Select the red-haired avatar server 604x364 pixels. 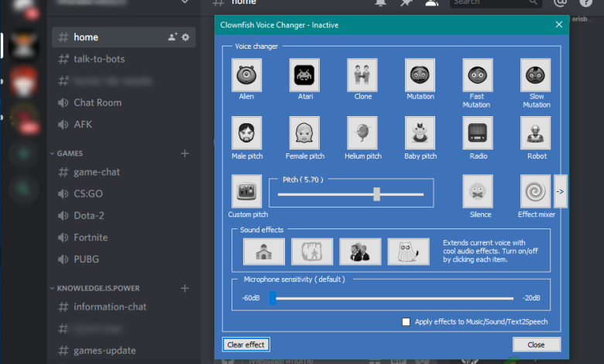click(x=23, y=81)
